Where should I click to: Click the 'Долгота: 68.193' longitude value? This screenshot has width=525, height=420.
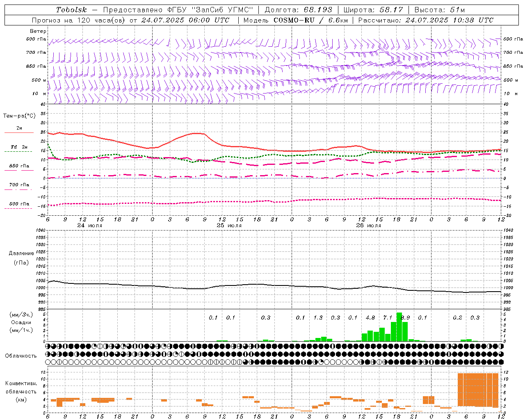pyautogui.click(x=298, y=10)
